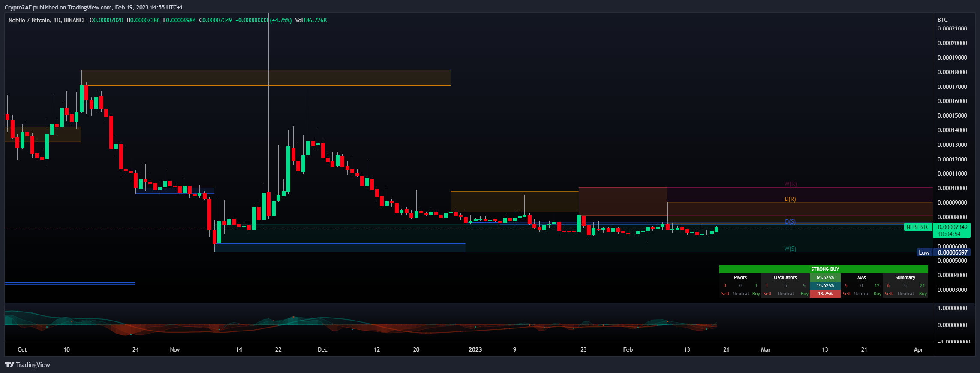The image size is (980, 373).
Task: Select the blue demand zone above the Low line
Action: pos(340,248)
